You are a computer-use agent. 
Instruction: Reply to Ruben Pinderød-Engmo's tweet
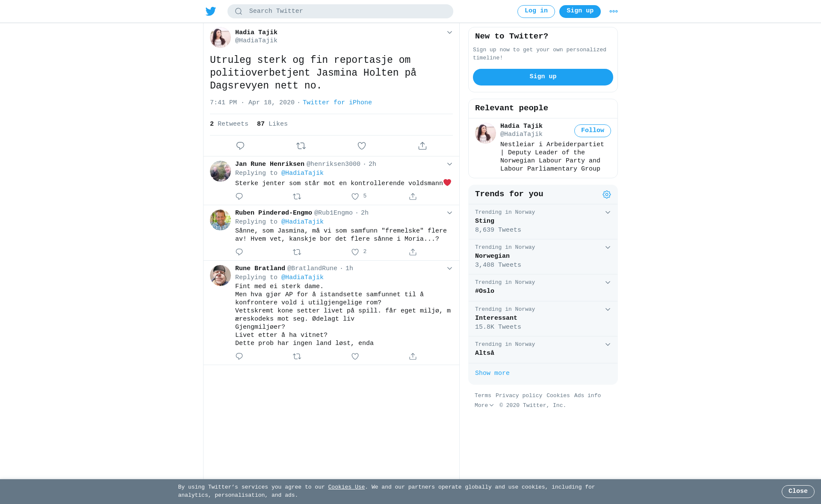239,252
